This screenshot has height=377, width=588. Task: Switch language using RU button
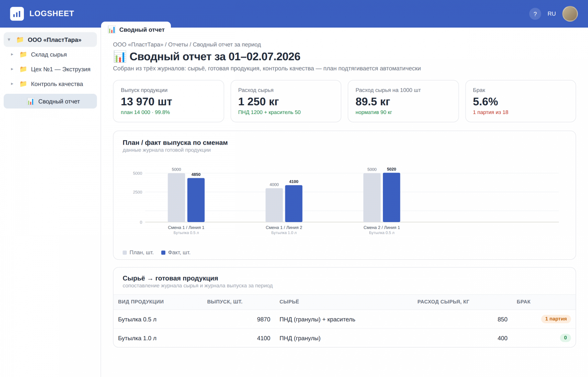552,14
